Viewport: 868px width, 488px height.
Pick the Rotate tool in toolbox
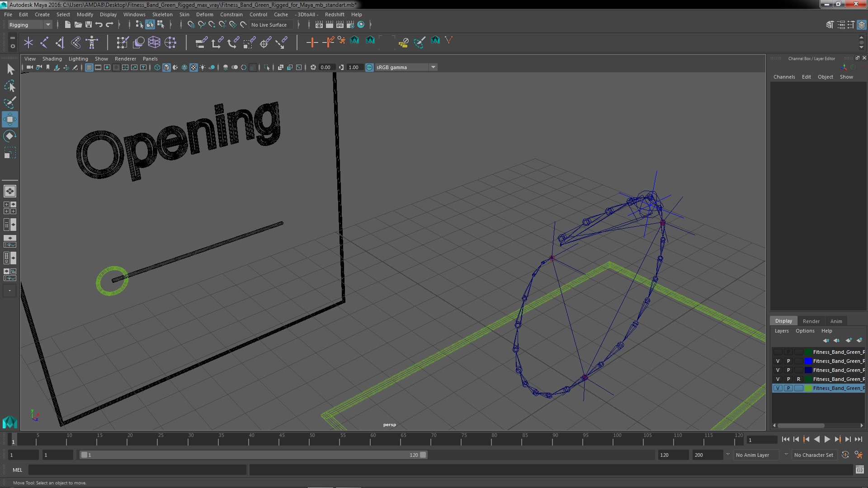10,136
